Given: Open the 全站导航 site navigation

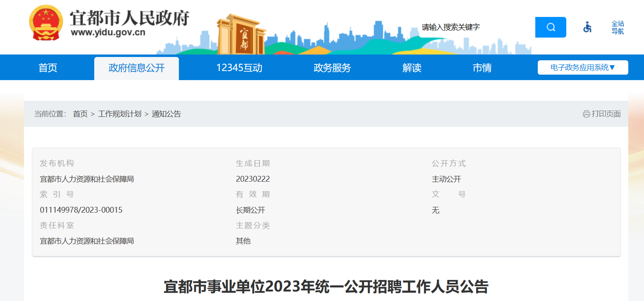Looking at the screenshot, I should (x=618, y=27).
